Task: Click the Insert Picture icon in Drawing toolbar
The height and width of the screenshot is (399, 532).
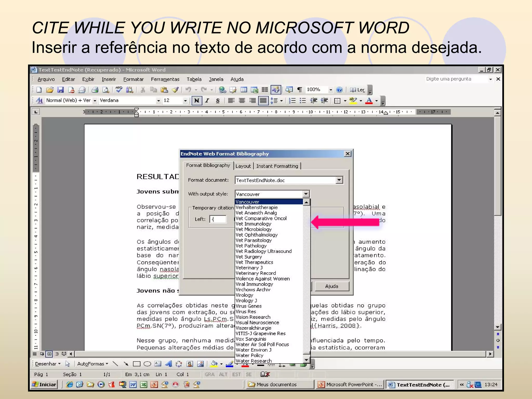Action: (200, 364)
